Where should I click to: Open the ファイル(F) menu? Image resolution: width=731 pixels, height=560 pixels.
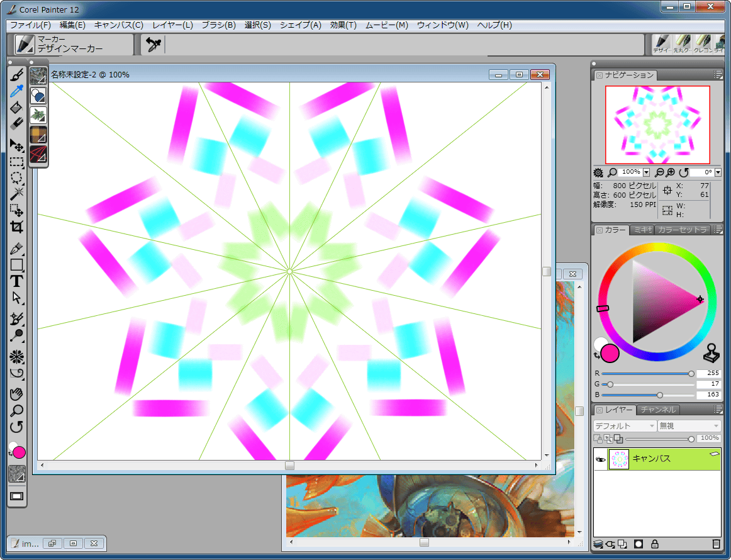[30, 25]
